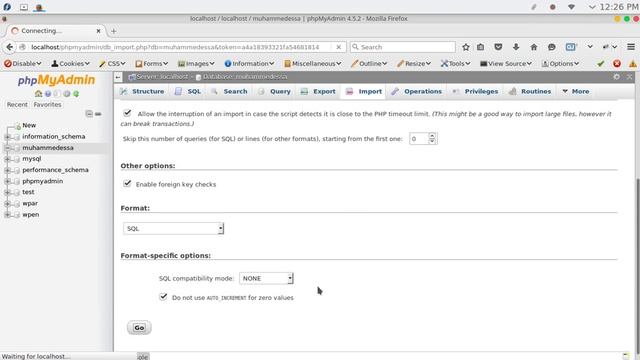This screenshot has height=360, width=640.
Task: Click the bookmarks library icon
Action: pyautogui.click(x=480, y=47)
